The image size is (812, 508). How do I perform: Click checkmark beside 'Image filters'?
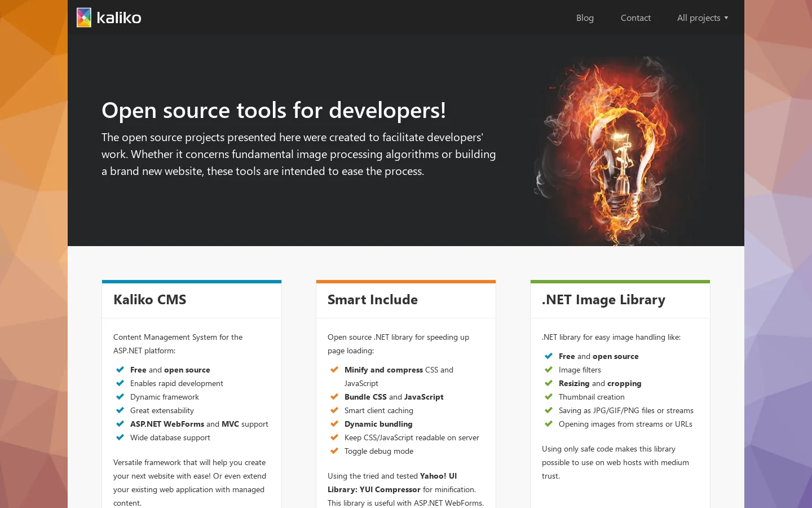pyautogui.click(x=548, y=370)
